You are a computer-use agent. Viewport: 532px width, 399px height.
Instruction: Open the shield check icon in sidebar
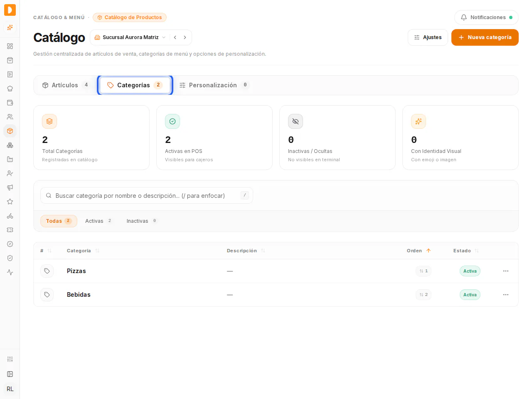(10, 258)
